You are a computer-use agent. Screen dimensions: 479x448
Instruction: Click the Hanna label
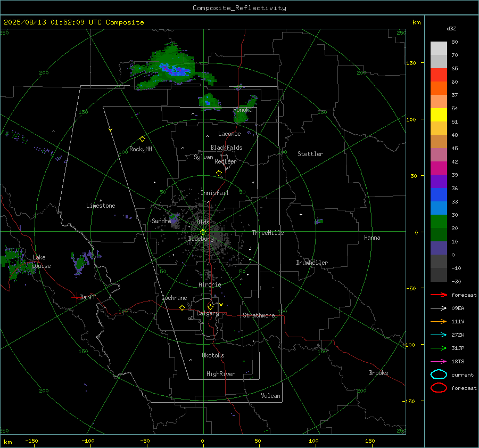click(x=372, y=238)
